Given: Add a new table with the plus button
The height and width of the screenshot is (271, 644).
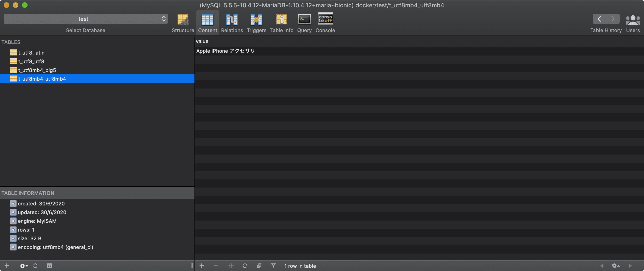Looking at the screenshot, I should [7, 266].
